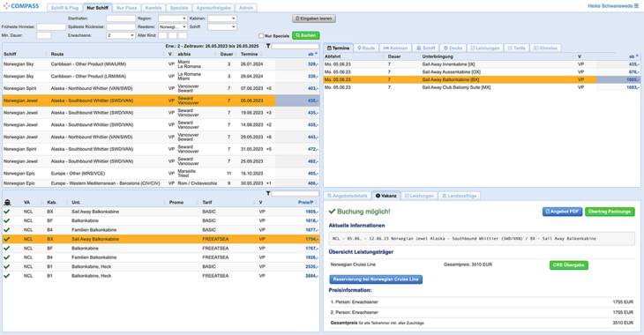Image resolution: width=644 pixels, height=335 pixels.
Task: Select 'Sail Away Club Balcony Suite [MX]' row
Action: point(482,87)
